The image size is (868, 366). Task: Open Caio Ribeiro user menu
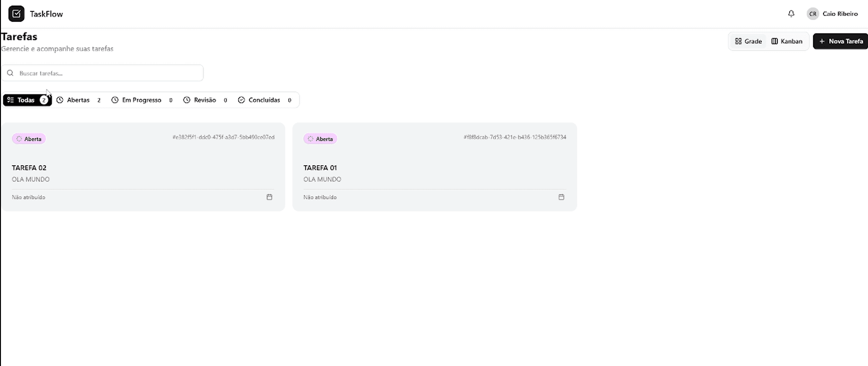(840, 14)
